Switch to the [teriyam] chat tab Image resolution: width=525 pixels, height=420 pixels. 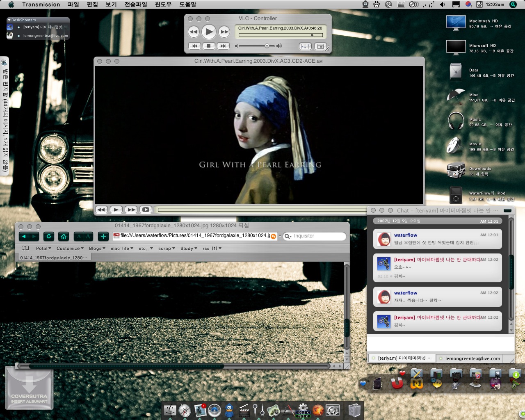coord(402,358)
